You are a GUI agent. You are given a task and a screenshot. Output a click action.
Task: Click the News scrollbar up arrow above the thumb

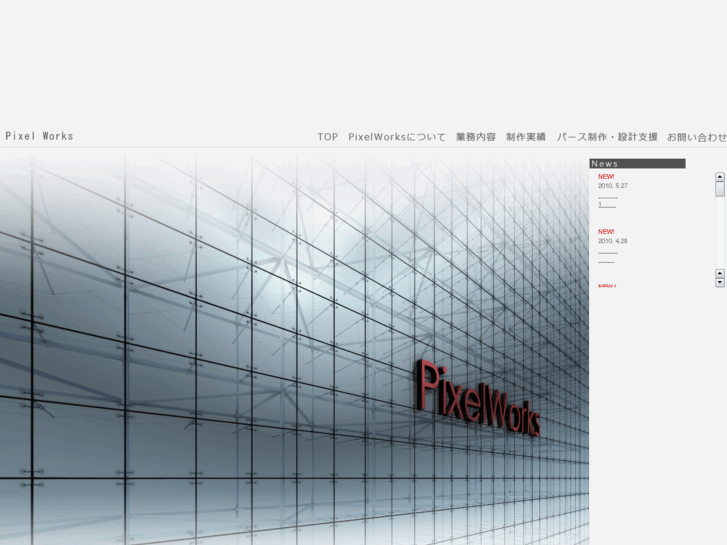coord(720,177)
